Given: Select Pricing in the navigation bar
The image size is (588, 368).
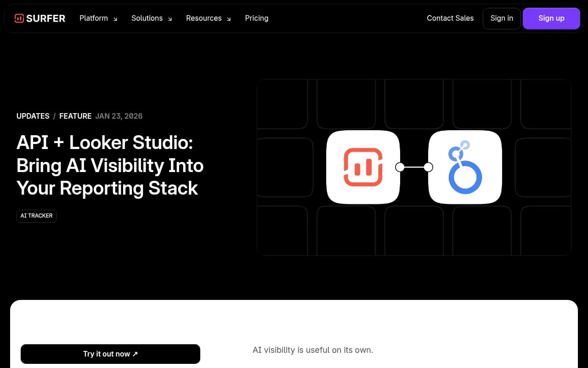Looking at the screenshot, I should (x=257, y=18).
